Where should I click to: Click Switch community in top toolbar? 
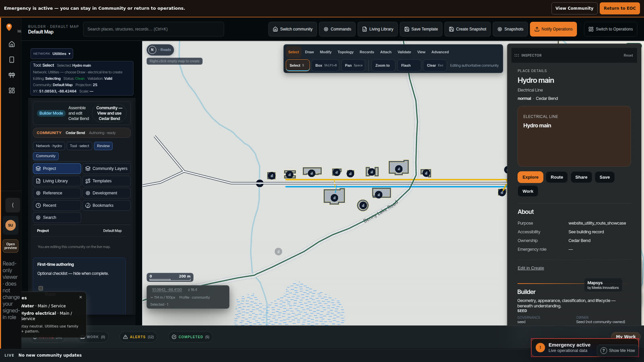(x=293, y=29)
